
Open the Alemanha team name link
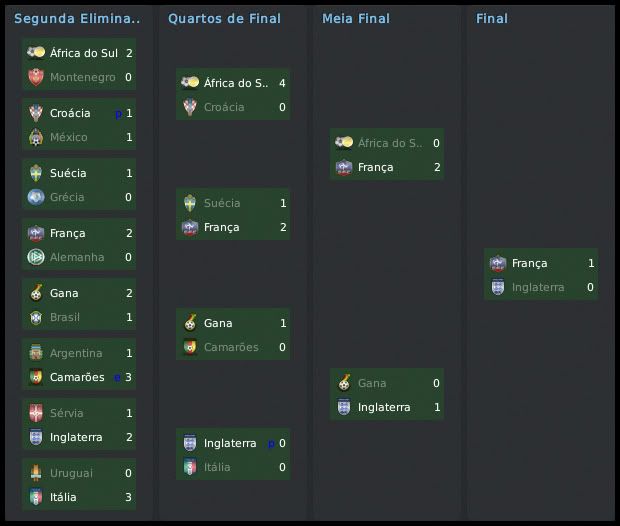[77, 257]
